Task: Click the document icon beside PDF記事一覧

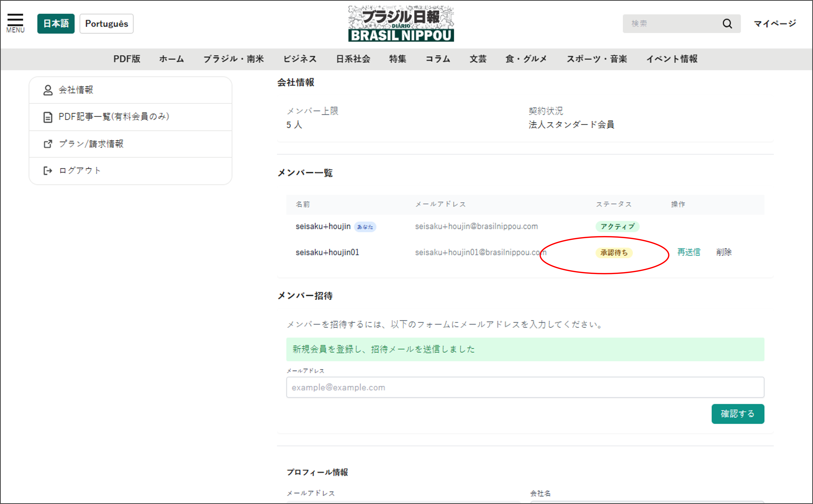Action: tap(48, 117)
